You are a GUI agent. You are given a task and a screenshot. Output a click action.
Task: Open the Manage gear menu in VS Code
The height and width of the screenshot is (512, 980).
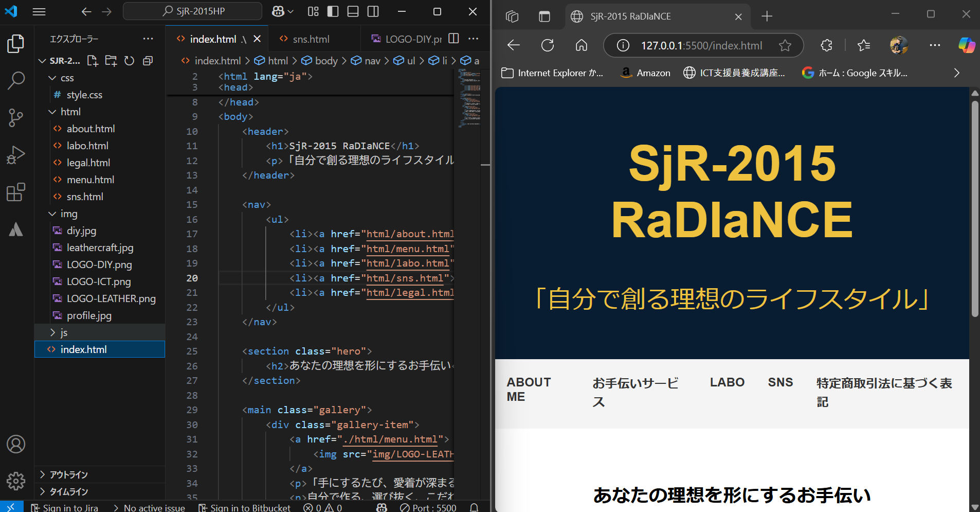[x=15, y=481]
